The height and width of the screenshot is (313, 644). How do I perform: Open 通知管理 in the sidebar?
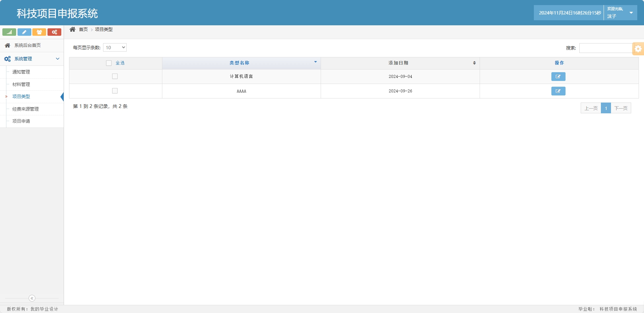[21, 72]
